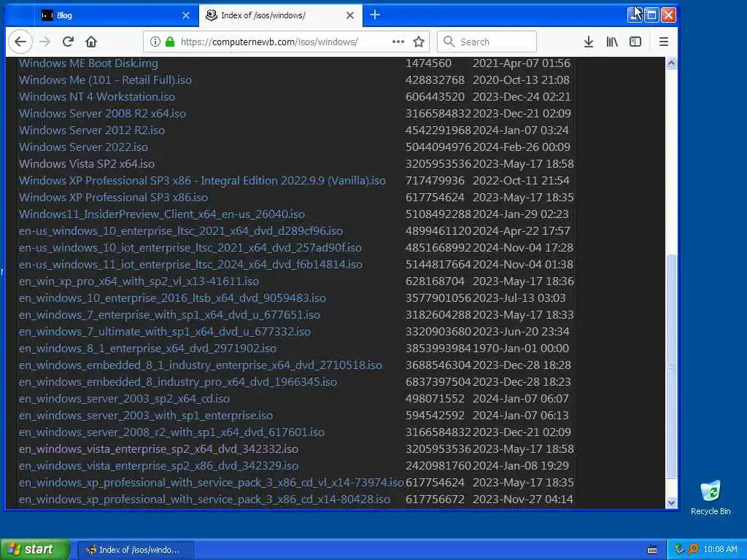Go back to the previous page
The width and height of the screenshot is (747, 560).
(x=20, y=42)
